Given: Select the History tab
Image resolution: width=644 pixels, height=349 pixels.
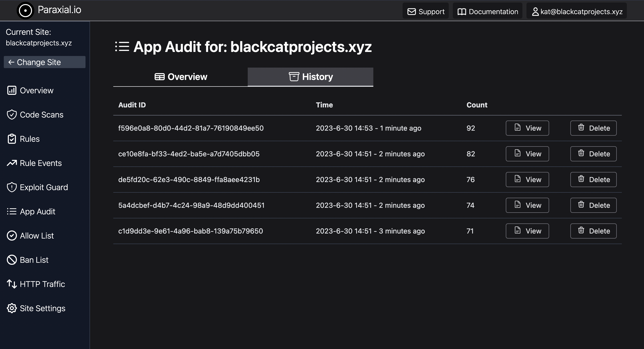Looking at the screenshot, I should point(311,77).
